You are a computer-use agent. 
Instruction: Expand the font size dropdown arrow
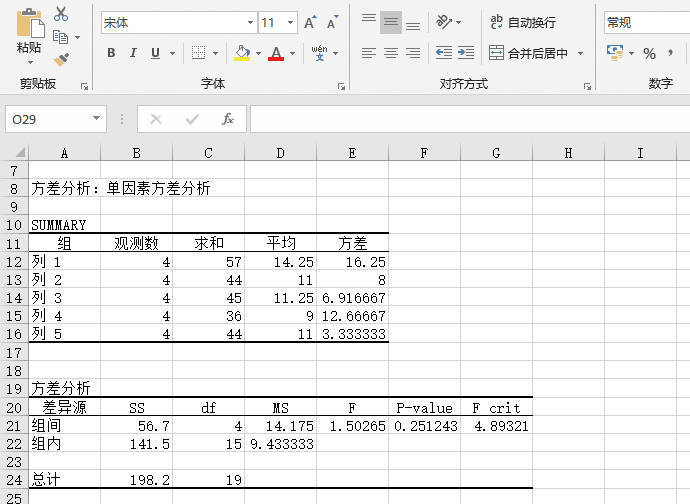290,22
